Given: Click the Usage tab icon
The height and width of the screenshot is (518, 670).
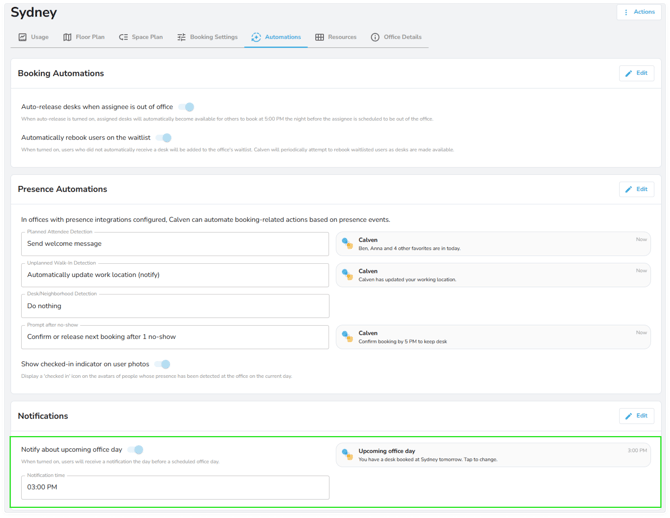Looking at the screenshot, I should [22, 37].
